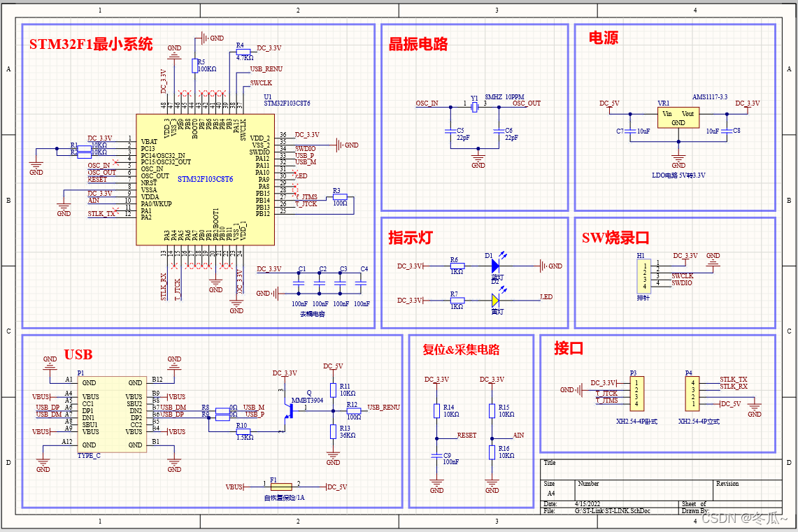This screenshot has width=798, height=532.
Task: Click the yellow D2 LED symbol
Action: pyautogui.click(x=496, y=301)
